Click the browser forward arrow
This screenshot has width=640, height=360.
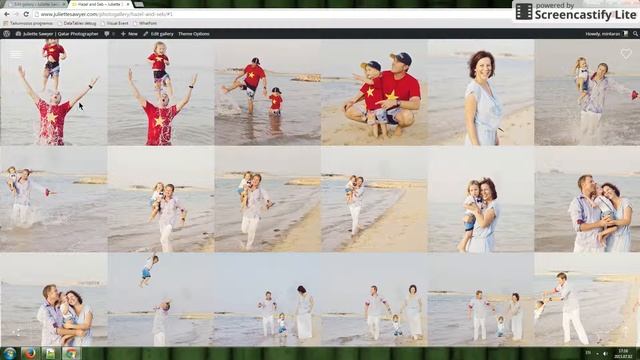coord(16,14)
